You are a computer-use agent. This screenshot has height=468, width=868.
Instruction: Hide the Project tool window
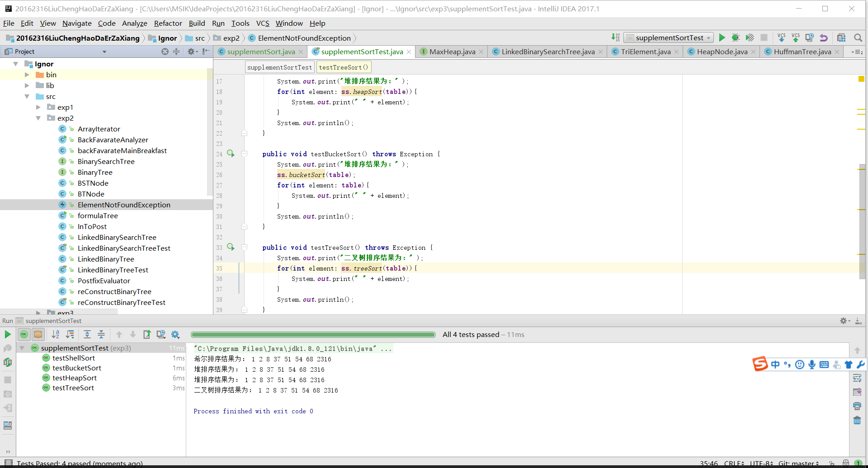click(206, 51)
